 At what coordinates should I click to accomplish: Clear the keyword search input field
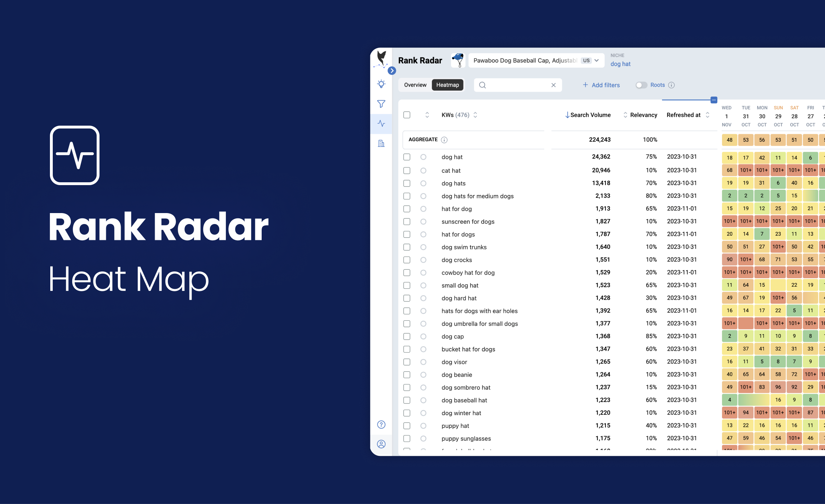552,84
